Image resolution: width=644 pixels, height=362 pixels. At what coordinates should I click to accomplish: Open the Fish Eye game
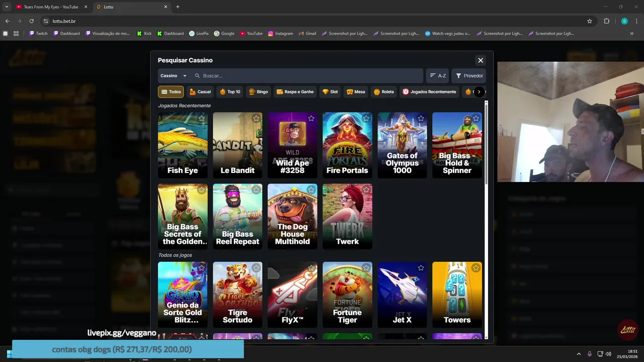pos(183,145)
